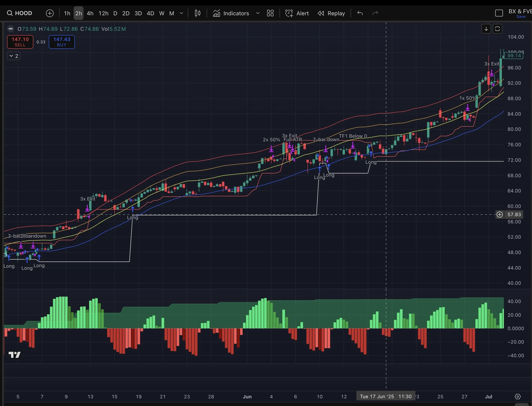Click the redo arrow icon
Viewport: 532px width, 406px height.
(375, 13)
